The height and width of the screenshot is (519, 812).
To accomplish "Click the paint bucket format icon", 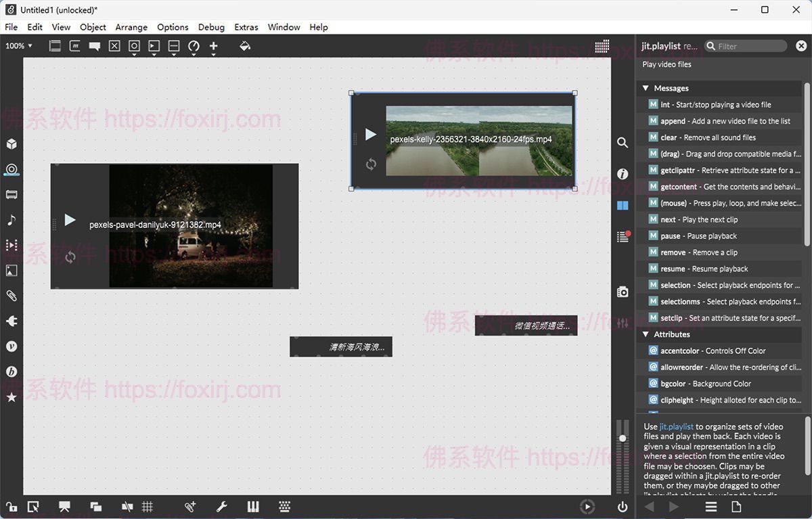I will [x=245, y=46].
